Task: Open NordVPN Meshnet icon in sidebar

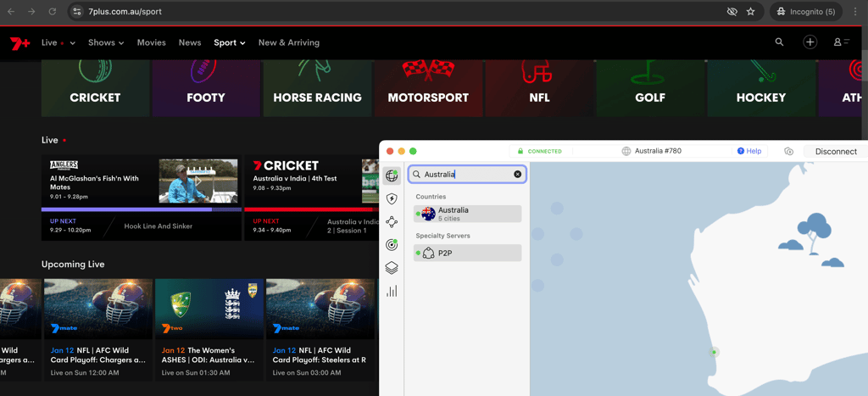Action: (392, 222)
